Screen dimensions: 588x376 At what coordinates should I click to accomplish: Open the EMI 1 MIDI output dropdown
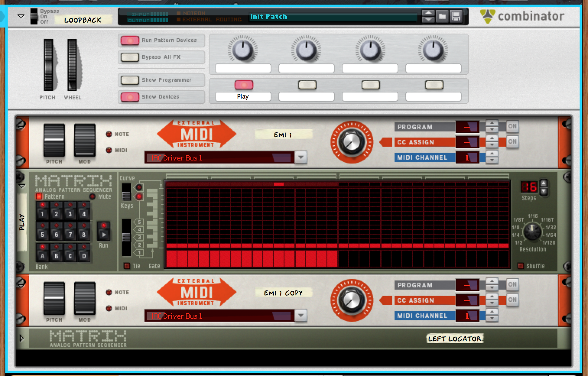pos(301,157)
